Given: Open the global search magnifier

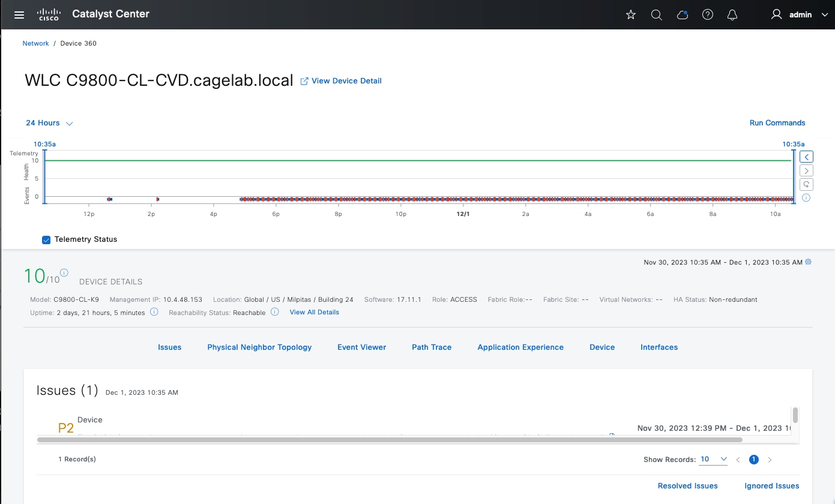Looking at the screenshot, I should pyautogui.click(x=656, y=14).
